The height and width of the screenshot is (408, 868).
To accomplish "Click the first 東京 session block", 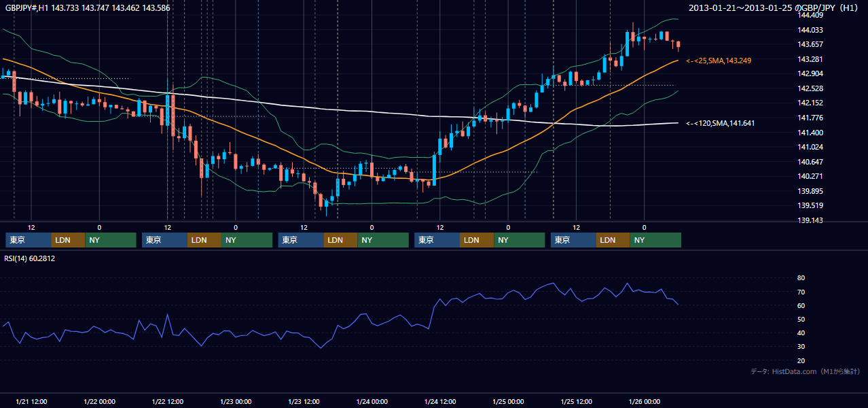I will (x=29, y=240).
